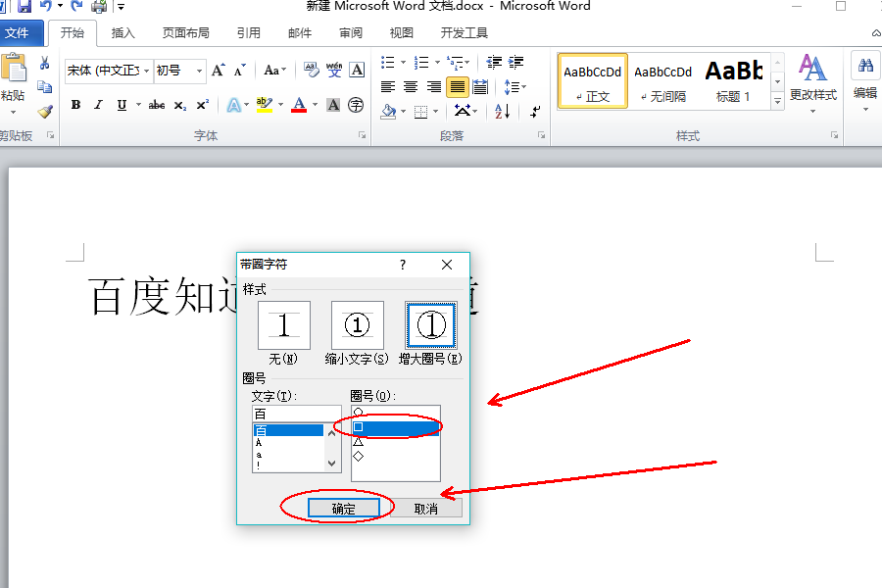Screen dimensions: 882x588
Task: Center align the text
Action: pos(411,86)
